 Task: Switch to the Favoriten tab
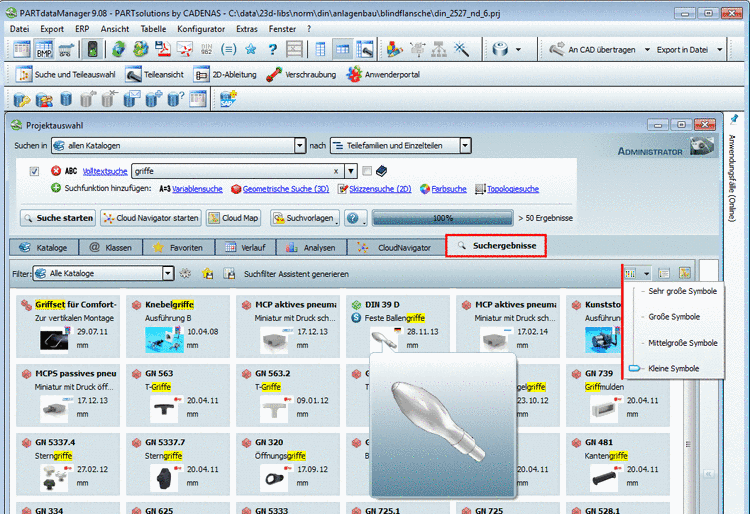tap(179, 247)
